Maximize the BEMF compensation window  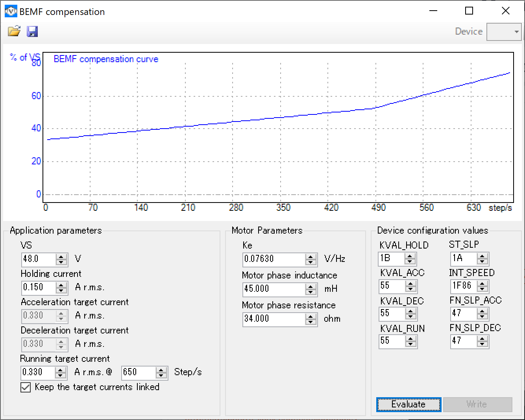coord(469,11)
